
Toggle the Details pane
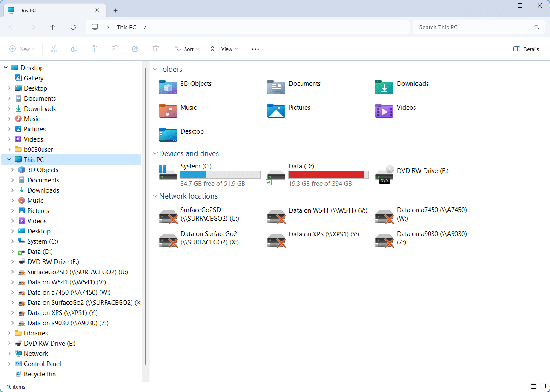tap(526, 49)
